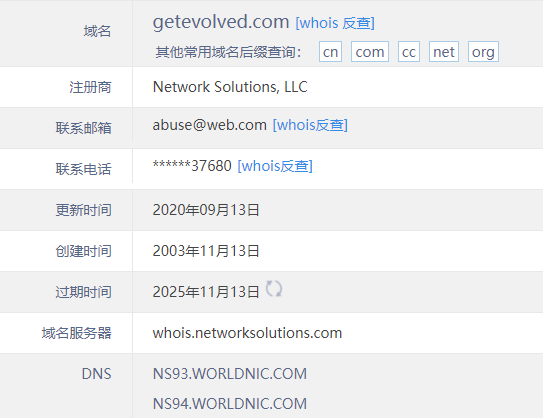The width and height of the screenshot is (543, 418).
Task: Select the email abuse@web.com
Action: pyautogui.click(x=210, y=125)
